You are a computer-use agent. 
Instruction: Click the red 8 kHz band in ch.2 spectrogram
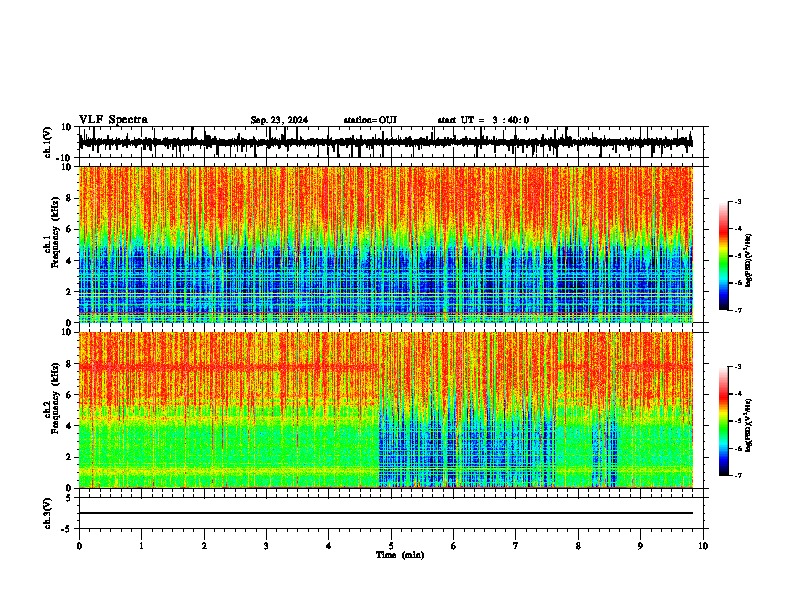coord(228,367)
